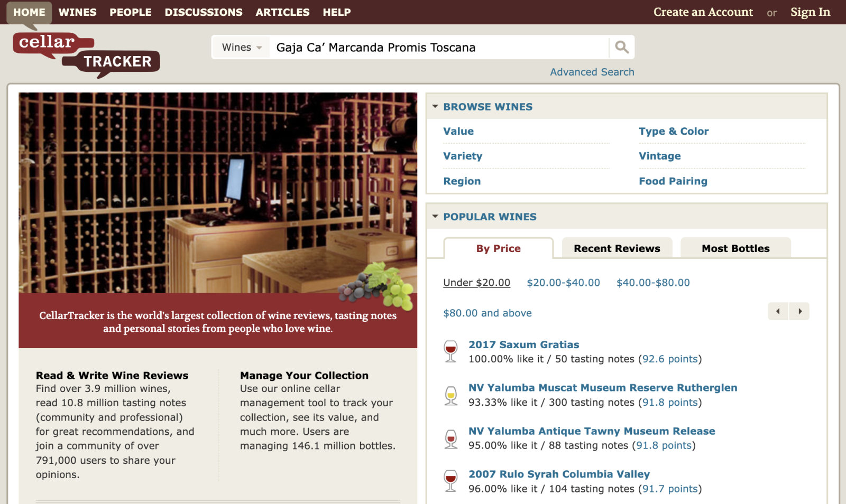Viewport: 846px width, 504px height.
Task: Open NV Yalumba Muscat Museum Reserve Rutherglen
Action: click(x=603, y=388)
